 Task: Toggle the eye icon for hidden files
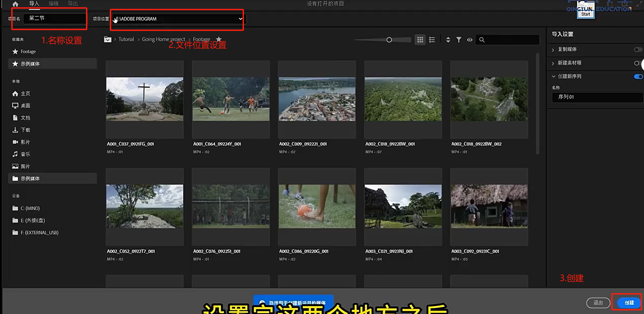pos(470,40)
